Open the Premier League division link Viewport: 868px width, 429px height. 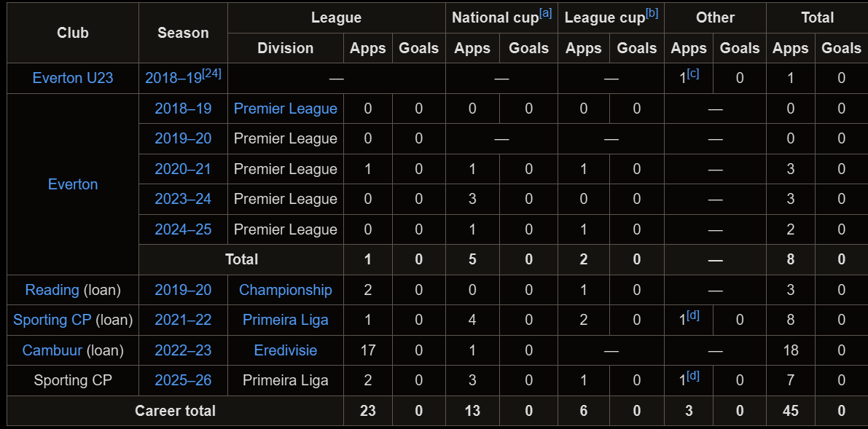[x=285, y=109]
